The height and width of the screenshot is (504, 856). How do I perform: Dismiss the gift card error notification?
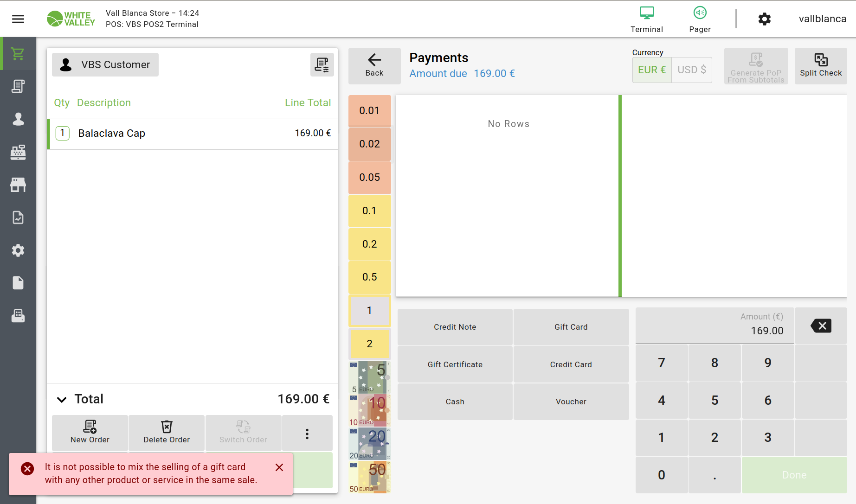coord(279,467)
